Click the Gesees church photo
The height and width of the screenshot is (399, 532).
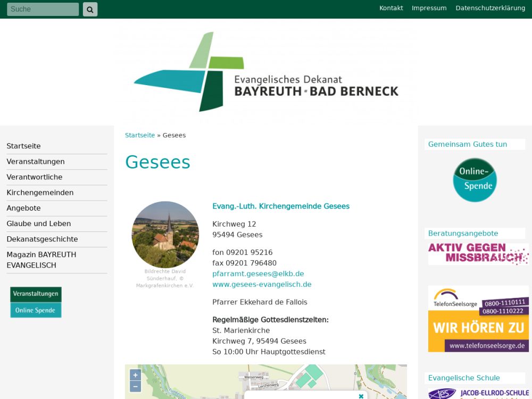(x=165, y=234)
